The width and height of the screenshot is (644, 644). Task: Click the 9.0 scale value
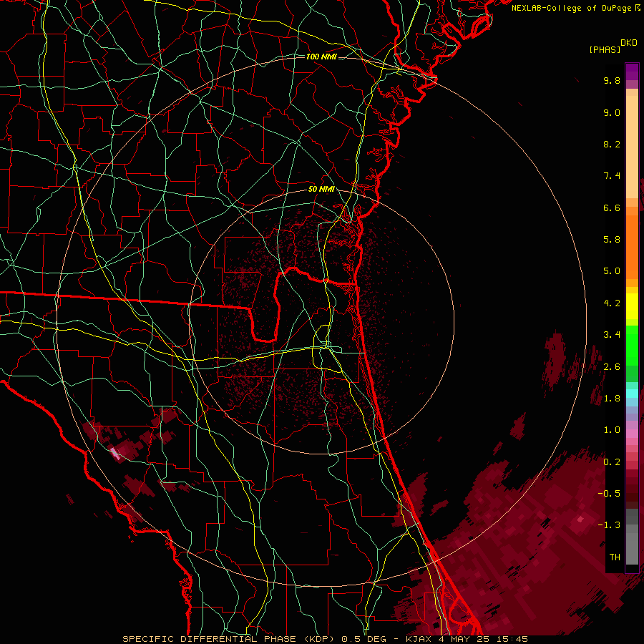pos(612,112)
